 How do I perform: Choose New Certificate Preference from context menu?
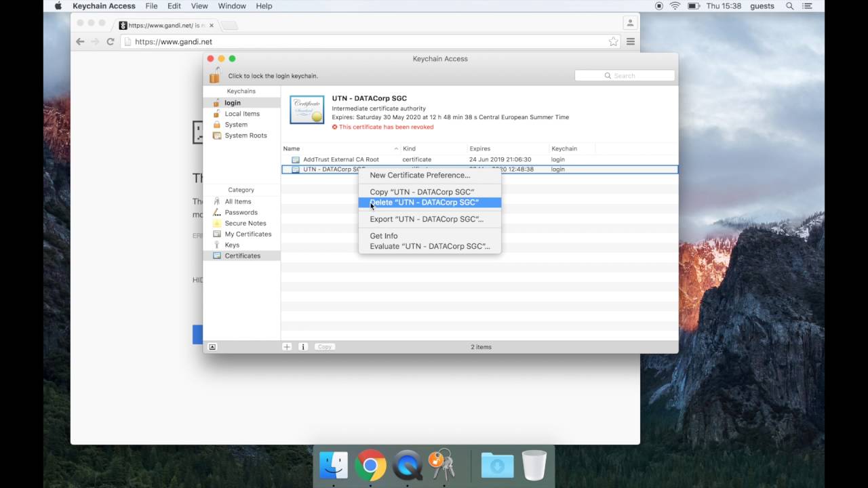tap(430, 175)
